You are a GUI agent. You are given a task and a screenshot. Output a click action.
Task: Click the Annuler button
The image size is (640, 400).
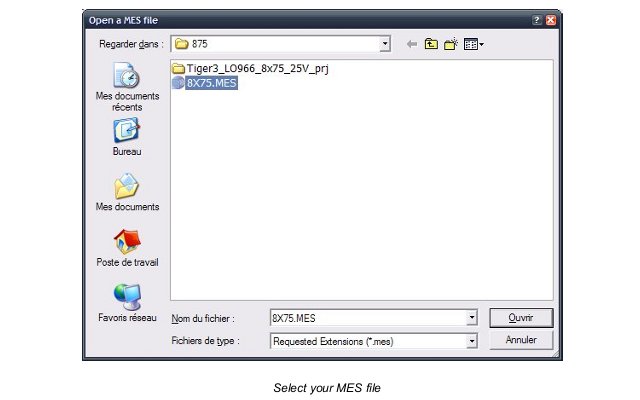521,340
